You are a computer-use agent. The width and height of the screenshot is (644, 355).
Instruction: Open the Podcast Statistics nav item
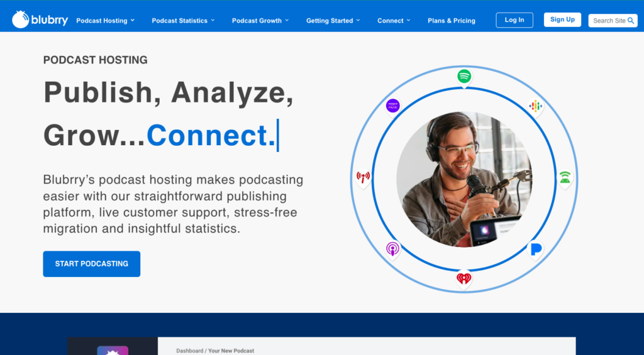(x=179, y=21)
